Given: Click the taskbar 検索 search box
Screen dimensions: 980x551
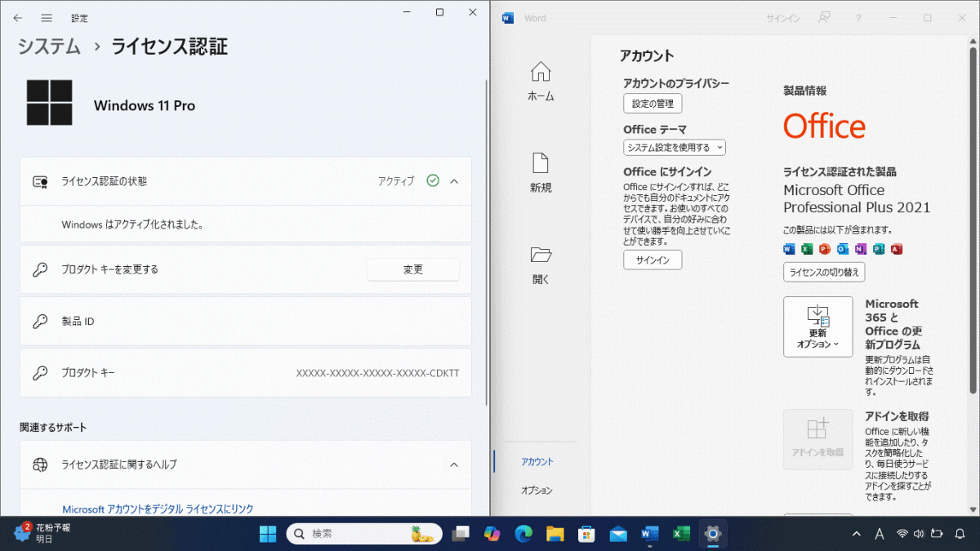Looking at the screenshot, I should tap(364, 534).
